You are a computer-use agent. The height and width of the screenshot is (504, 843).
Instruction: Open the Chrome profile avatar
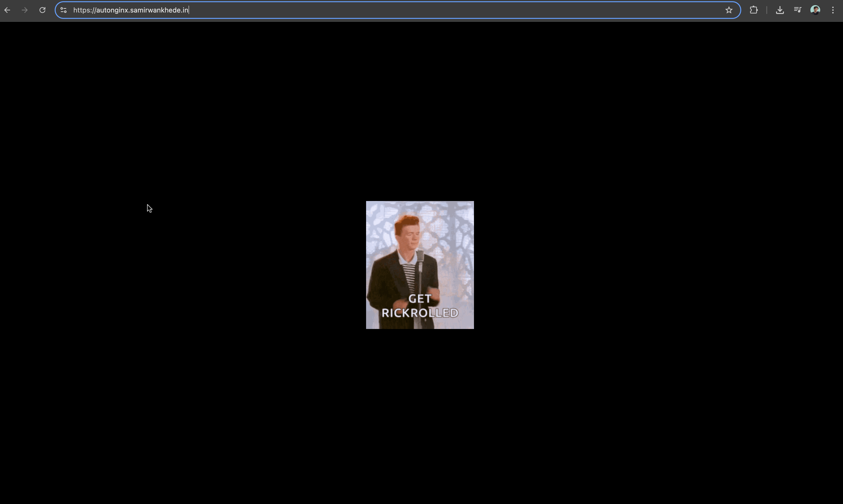point(815,10)
